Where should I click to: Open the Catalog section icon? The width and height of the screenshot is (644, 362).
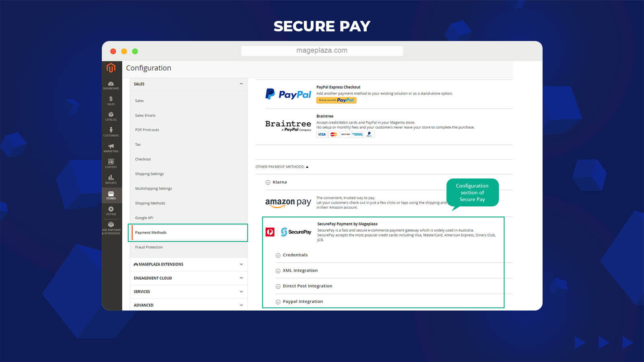[111, 117]
